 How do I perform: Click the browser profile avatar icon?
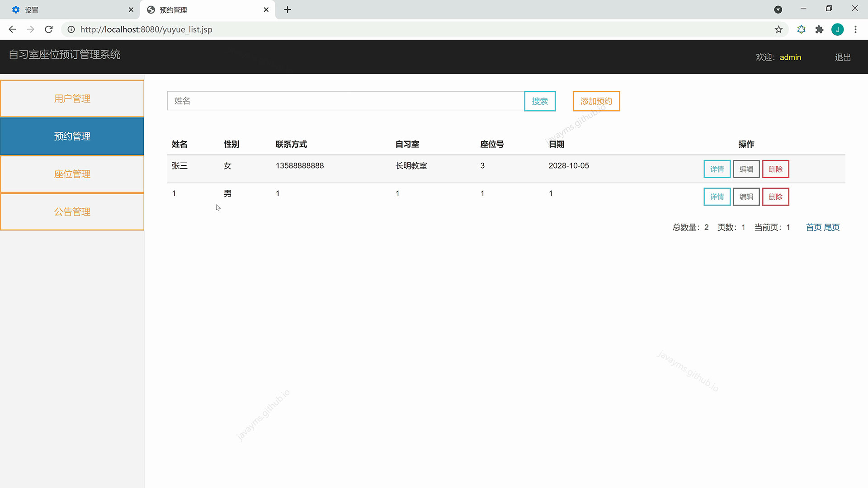pos(838,29)
